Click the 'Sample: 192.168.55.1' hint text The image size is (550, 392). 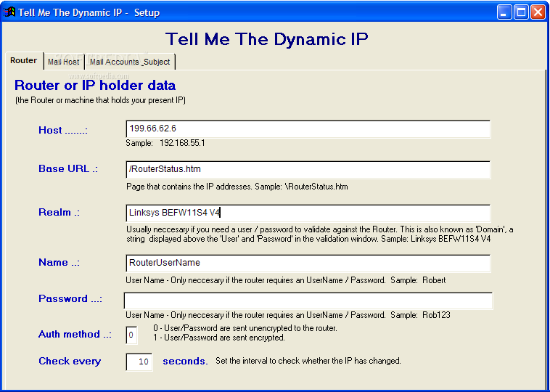tap(165, 143)
